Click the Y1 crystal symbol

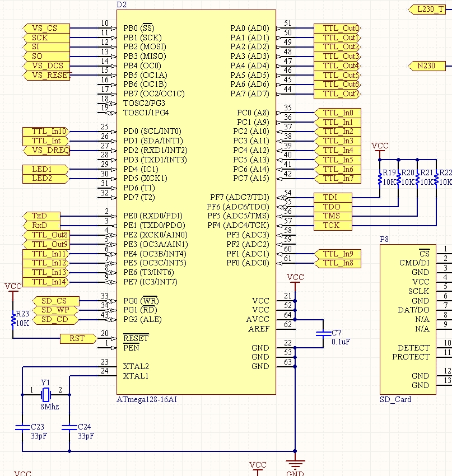46,395
